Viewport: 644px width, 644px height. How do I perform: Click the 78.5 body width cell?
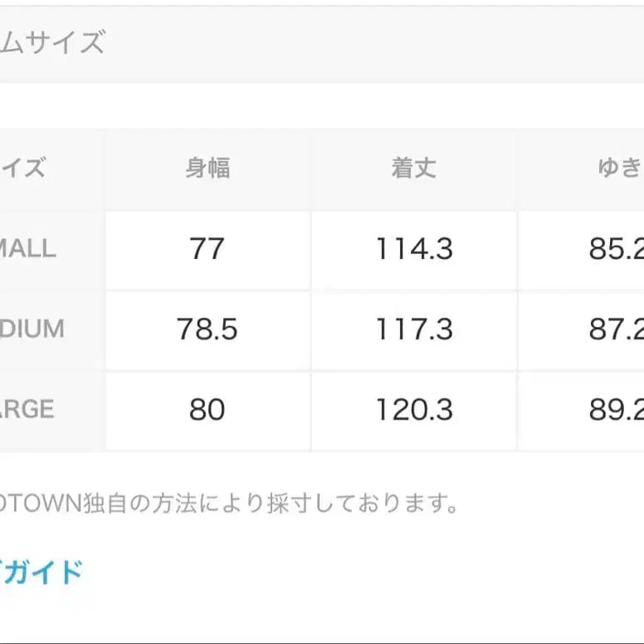pyautogui.click(x=207, y=329)
